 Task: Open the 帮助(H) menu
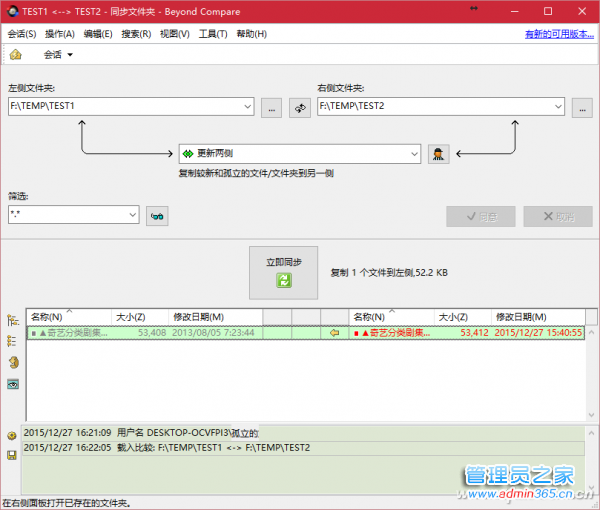click(x=251, y=34)
